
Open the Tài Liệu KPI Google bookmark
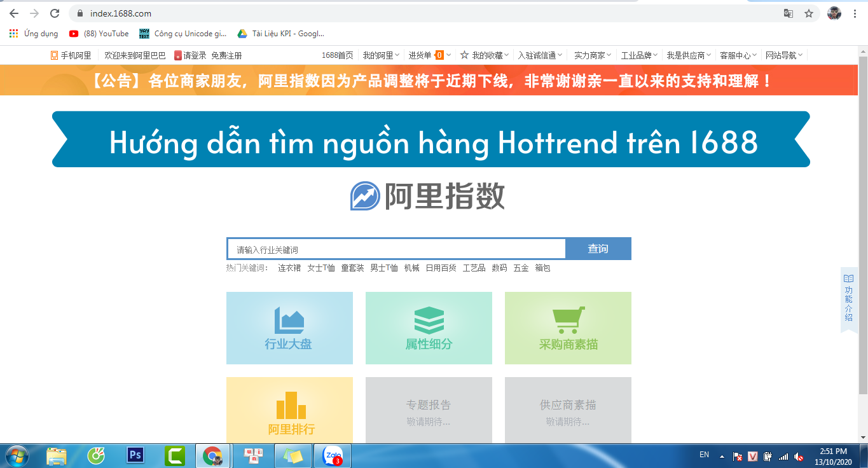[x=280, y=34]
